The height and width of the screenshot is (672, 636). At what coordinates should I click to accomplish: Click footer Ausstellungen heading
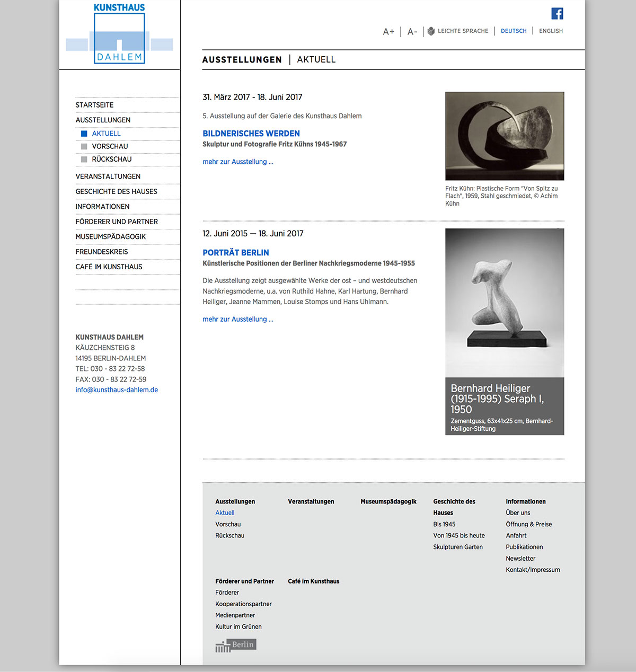(x=235, y=502)
